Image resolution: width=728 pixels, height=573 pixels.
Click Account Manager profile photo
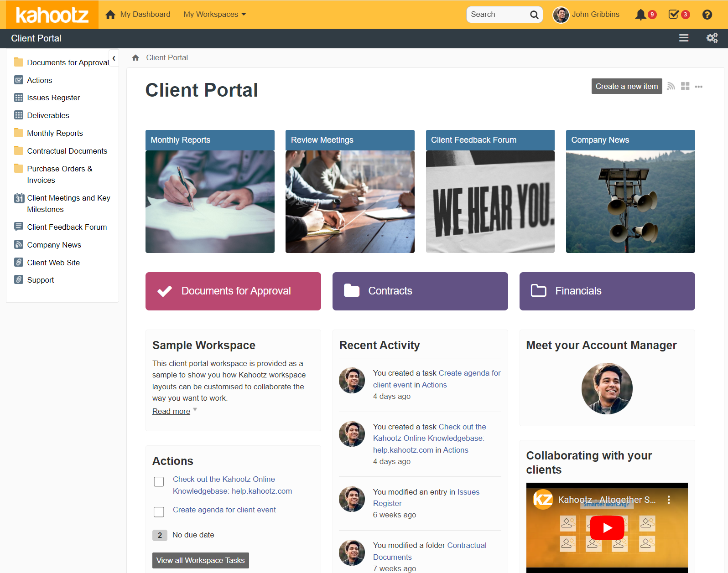[x=607, y=388]
